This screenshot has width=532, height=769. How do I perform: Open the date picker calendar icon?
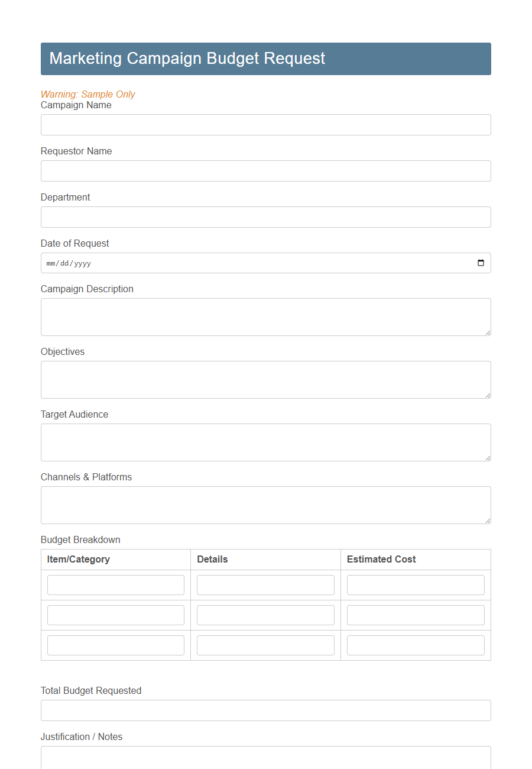pos(480,263)
